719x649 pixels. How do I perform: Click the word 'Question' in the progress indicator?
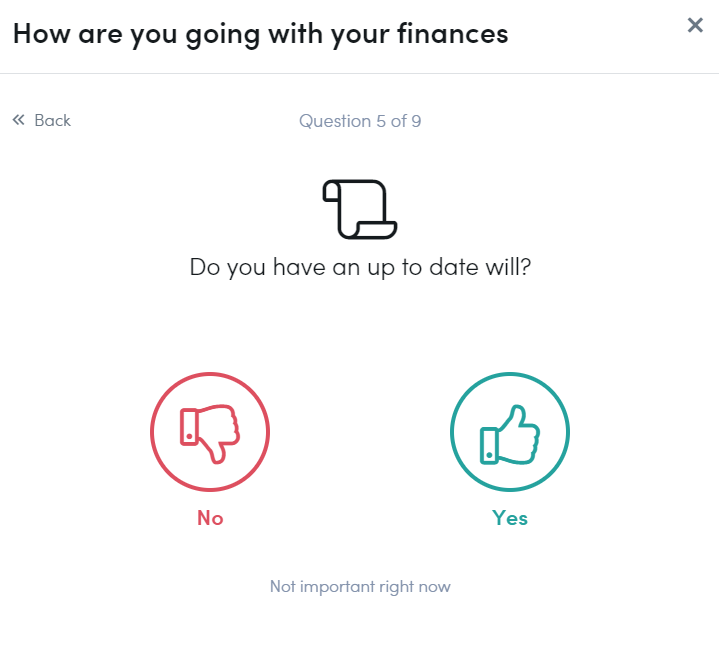click(x=335, y=121)
